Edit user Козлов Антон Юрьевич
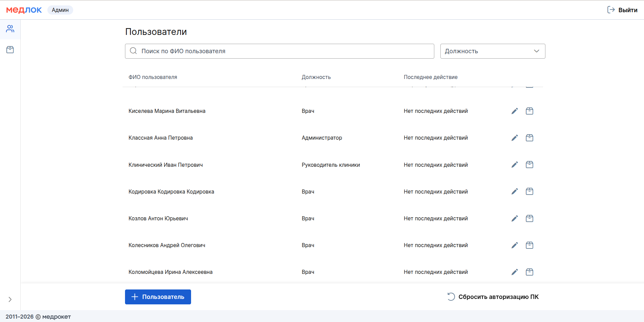Screen dimensions: 644x322 point(515,219)
